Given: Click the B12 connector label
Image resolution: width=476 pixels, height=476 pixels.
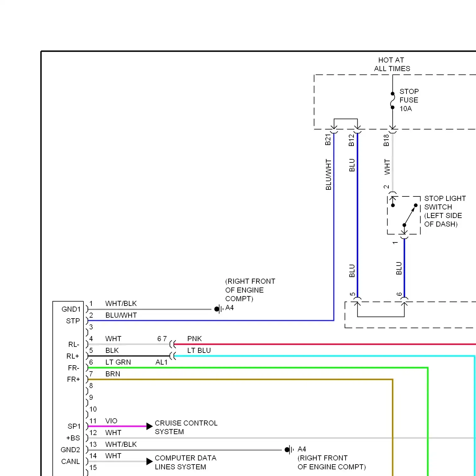Looking at the screenshot, I should click(x=351, y=140).
